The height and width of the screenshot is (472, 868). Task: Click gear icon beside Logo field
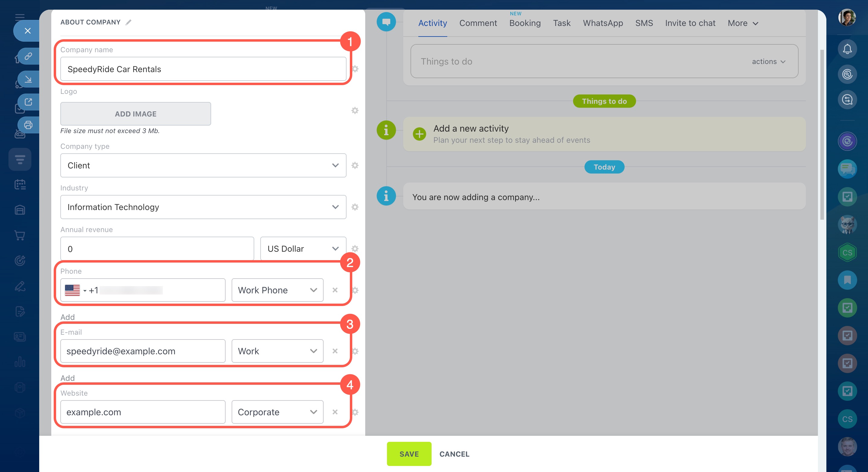[x=355, y=110]
